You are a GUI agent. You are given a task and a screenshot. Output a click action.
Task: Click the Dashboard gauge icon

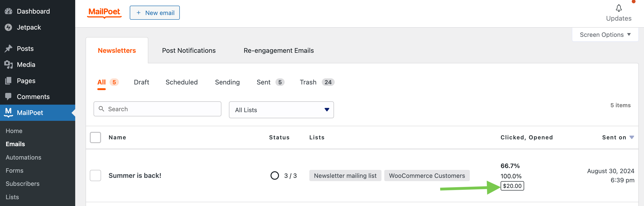[8, 11]
